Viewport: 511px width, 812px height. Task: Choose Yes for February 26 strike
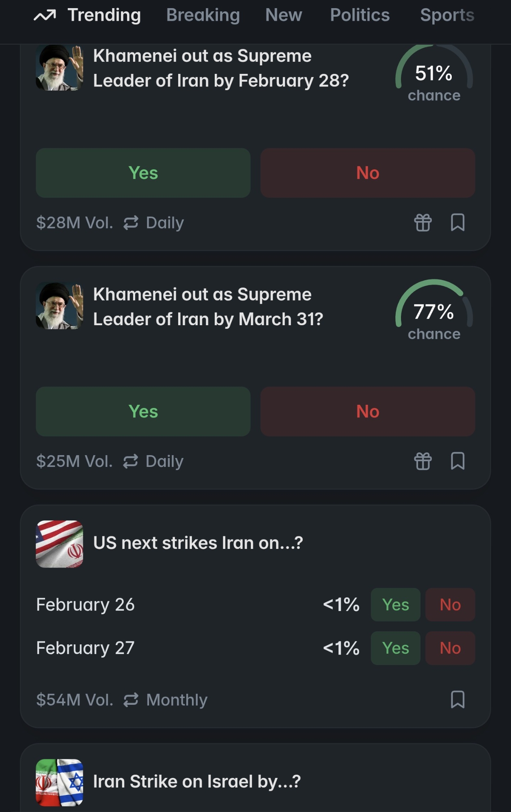click(395, 605)
